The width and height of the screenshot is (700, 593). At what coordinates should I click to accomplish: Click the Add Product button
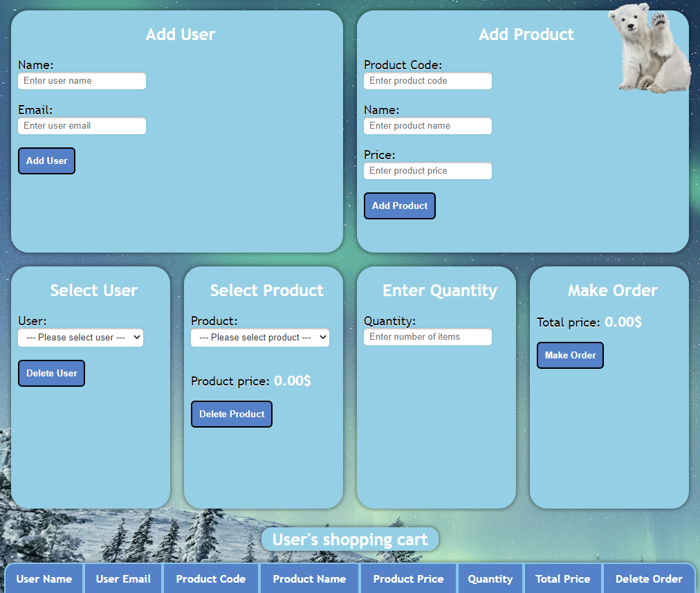click(399, 206)
